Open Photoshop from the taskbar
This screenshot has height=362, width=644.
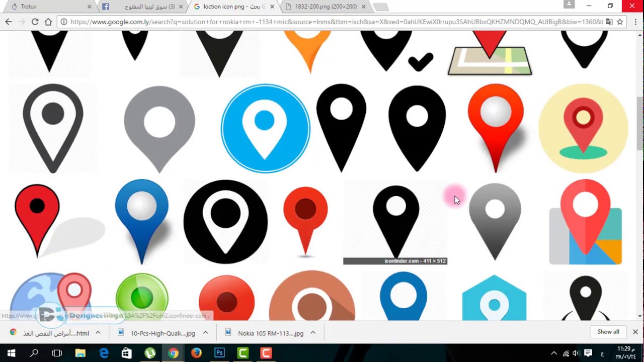[x=219, y=353]
